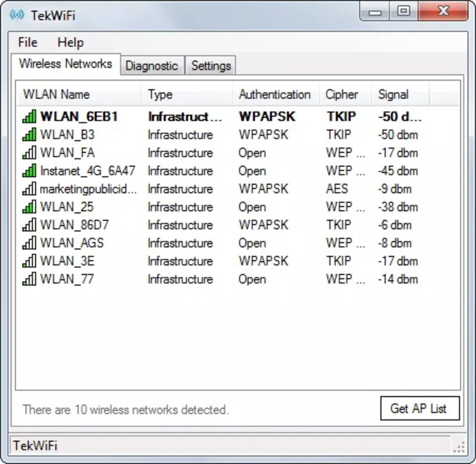Click the TKIP cipher of WLAN_86D7
Image resolution: width=476 pixels, height=464 pixels.
(x=338, y=224)
